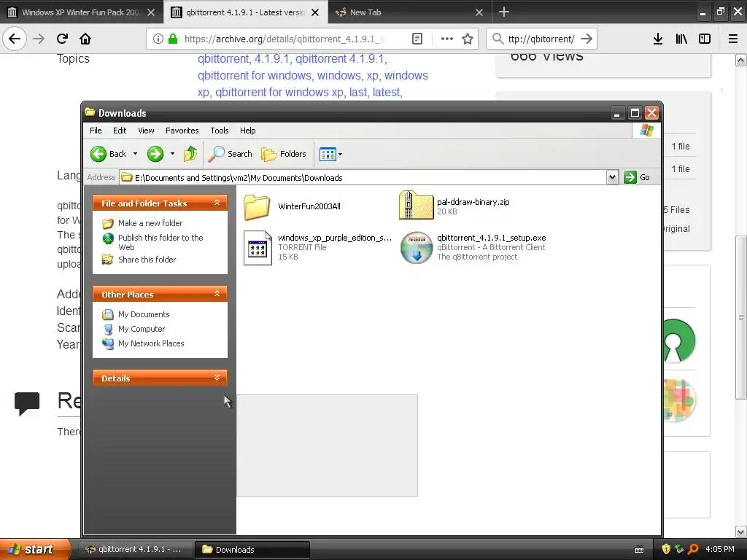
Task: Toggle the Folders pane button
Action: point(284,154)
